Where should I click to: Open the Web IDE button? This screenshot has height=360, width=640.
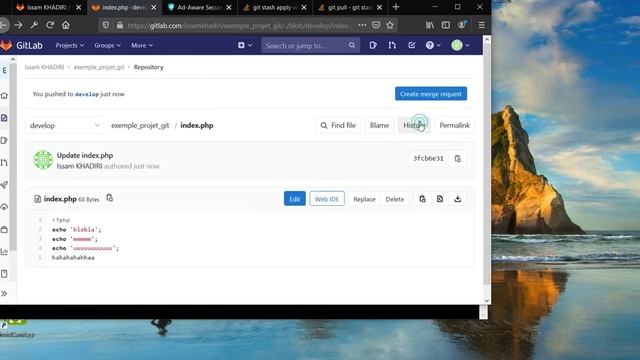327,199
